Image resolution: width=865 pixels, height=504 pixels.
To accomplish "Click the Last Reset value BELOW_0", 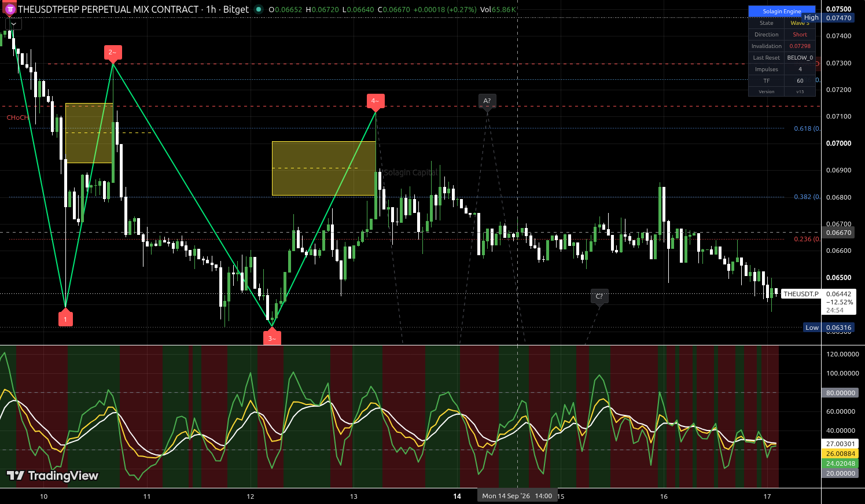I will [800, 58].
